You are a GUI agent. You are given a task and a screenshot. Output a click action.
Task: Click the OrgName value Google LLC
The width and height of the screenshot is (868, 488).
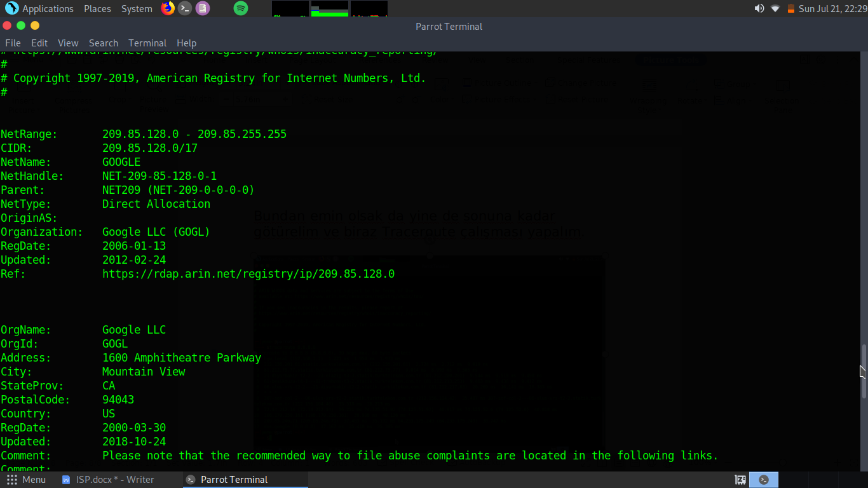134,330
